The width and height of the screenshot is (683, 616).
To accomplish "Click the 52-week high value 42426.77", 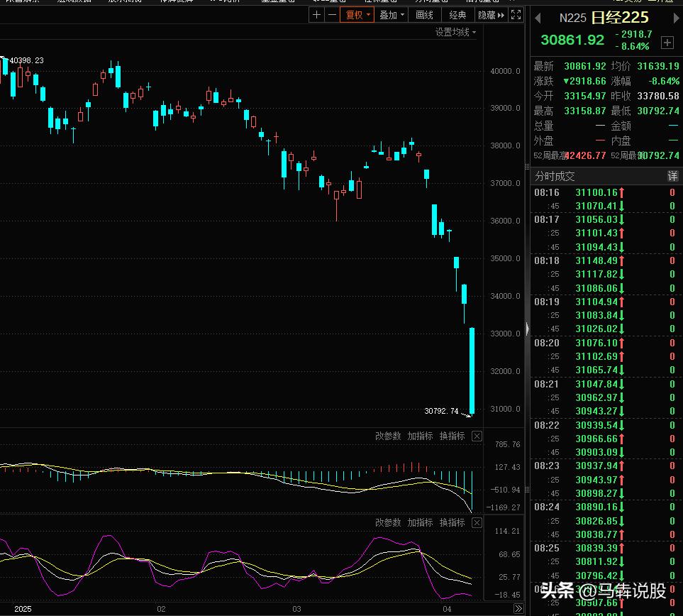I will click(x=586, y=155).
